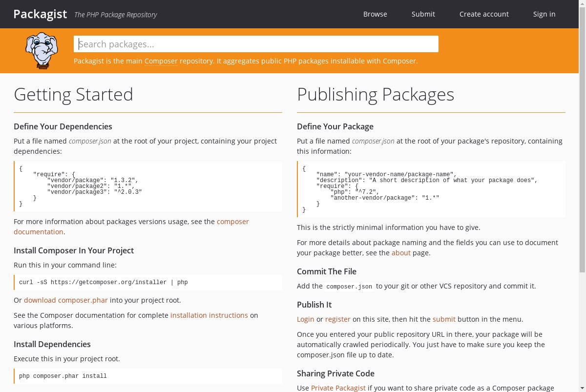This screenshot has height=392, width=586.
Task: Click the 'Define Your Package' subheading
Action: (x=335, y=126)
